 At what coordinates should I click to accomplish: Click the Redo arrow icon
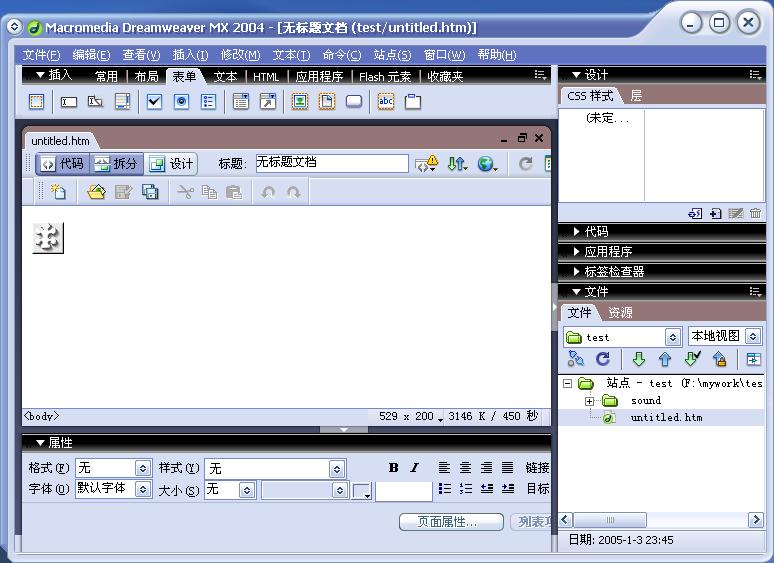click(x=293, y=192)
